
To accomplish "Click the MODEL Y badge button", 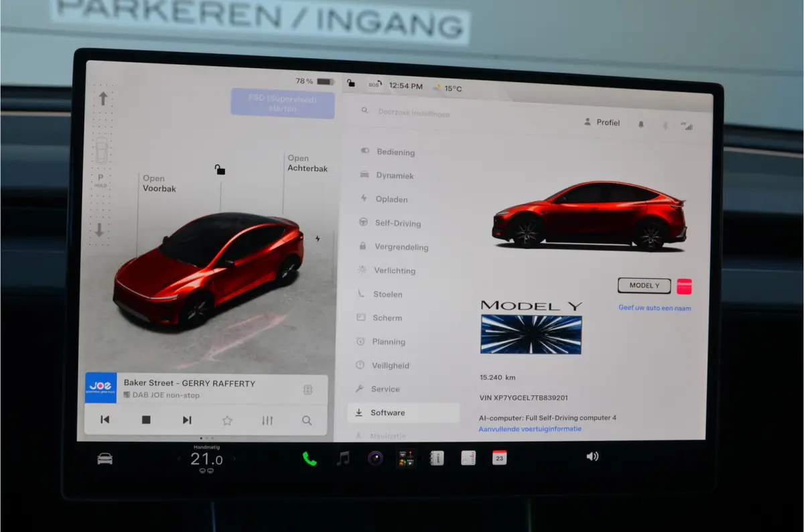I will [x=644, y=285].
